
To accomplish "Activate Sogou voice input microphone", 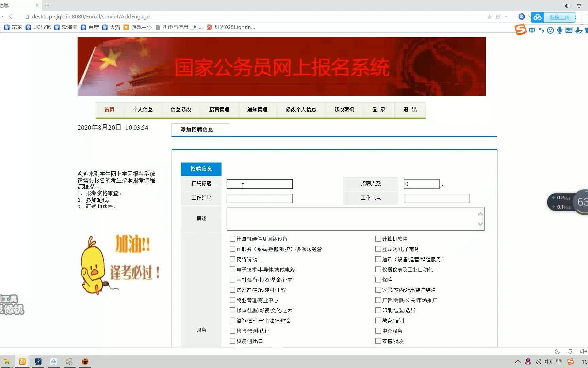I will 559,30.
